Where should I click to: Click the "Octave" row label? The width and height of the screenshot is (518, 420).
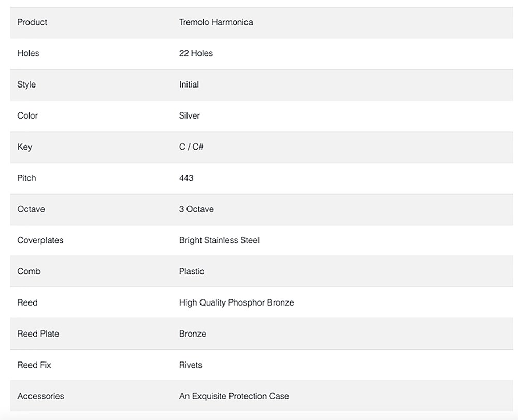pos(31,209)
